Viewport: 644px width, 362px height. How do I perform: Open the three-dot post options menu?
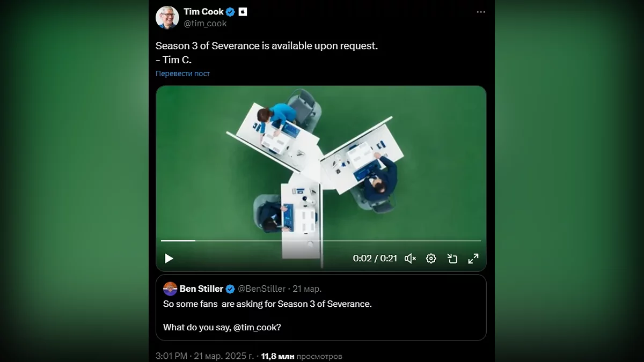pyautogui.click(x=481, y=11)
